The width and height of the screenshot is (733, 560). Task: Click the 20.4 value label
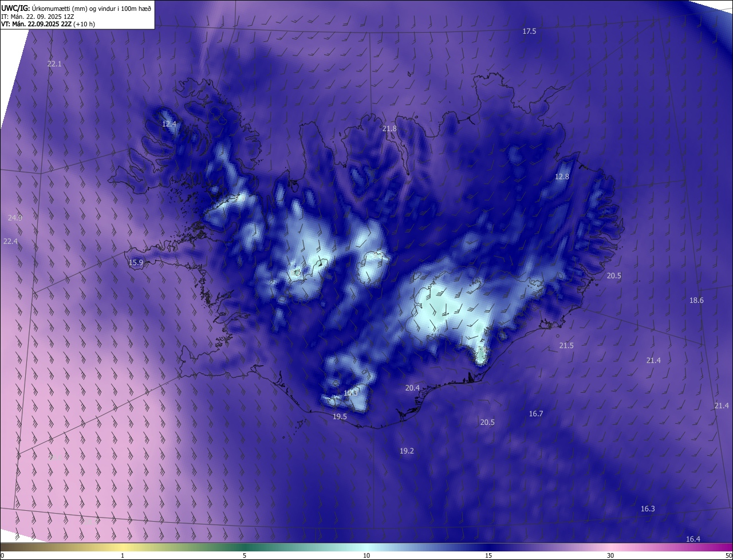[x=412, y=388]
